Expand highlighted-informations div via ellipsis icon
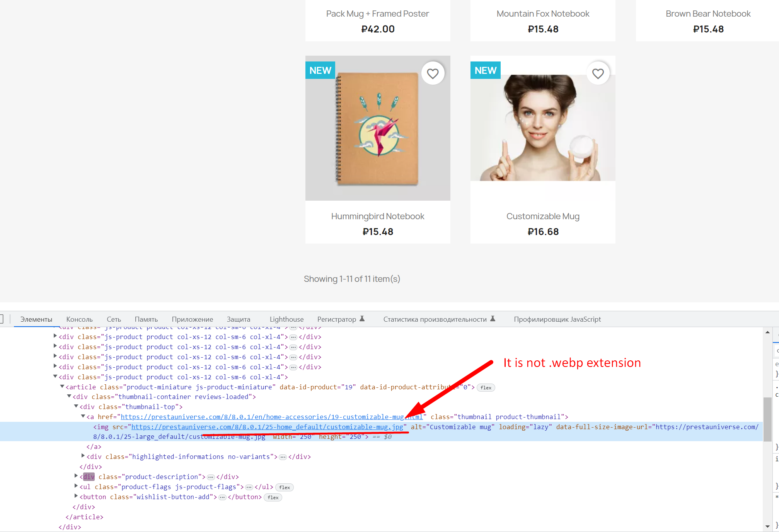The width and height of the screenshot is (779, 532). pyautogui.click(x=283, y=457)
